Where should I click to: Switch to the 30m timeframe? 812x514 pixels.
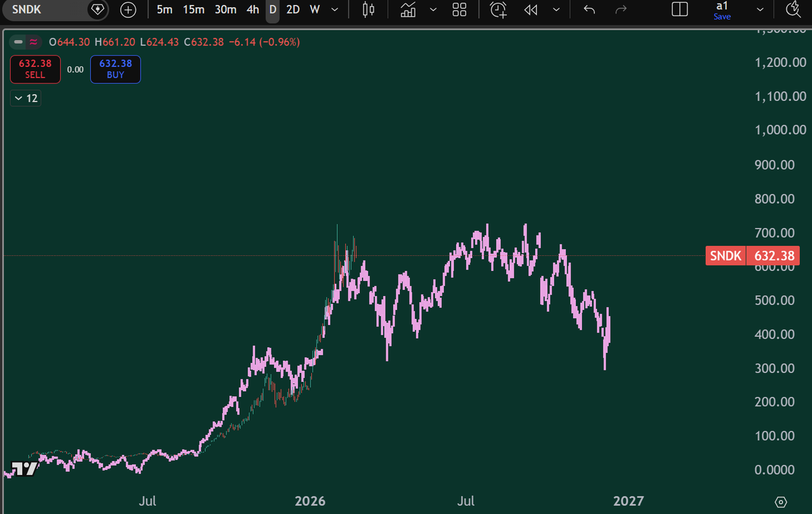225,9
